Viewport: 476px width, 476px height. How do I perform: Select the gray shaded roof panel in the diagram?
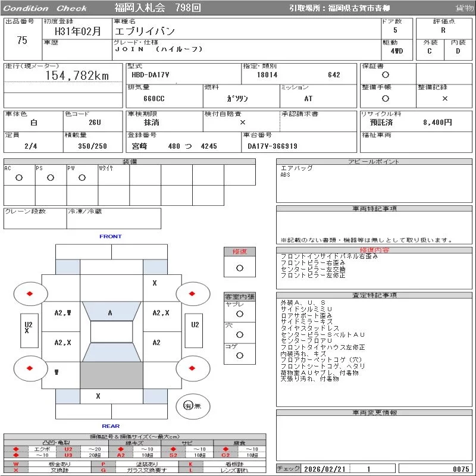coord(111,375)
